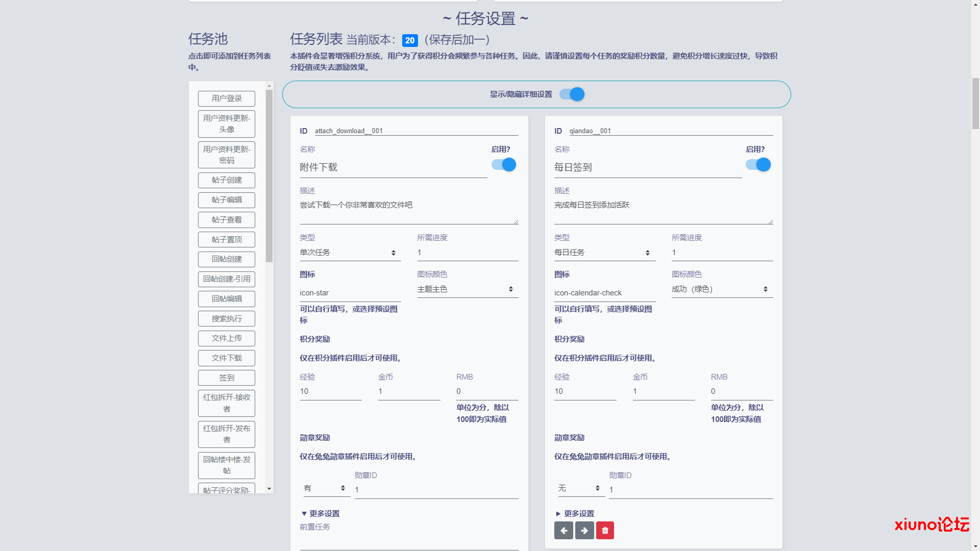Image resolution: width=980 pixels, height=551 pixels.
Task: Click the 金币 field in 每日签到 card
Action: coord(664,391)
